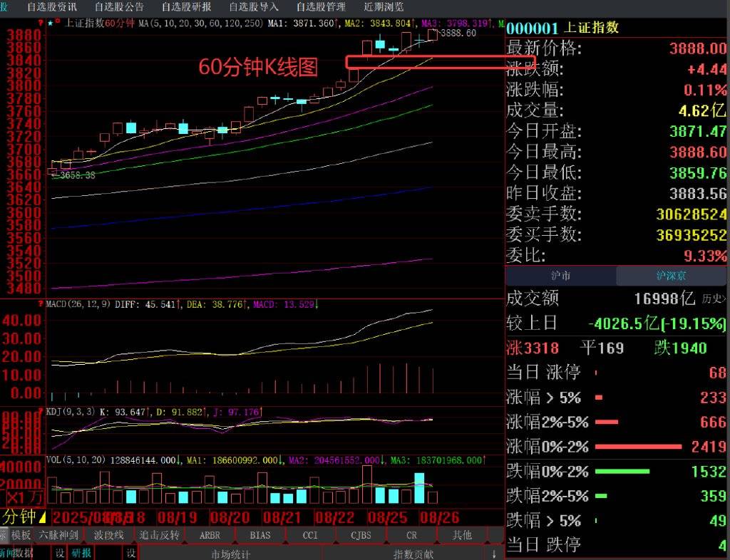Open the 自选股公告 menu item
The height and width of the screenshot is (560, 730).
[x=119, y=6]
